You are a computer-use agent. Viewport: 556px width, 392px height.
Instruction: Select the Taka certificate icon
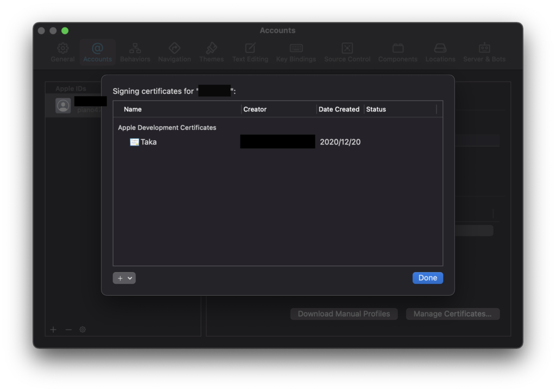[135, 142]
